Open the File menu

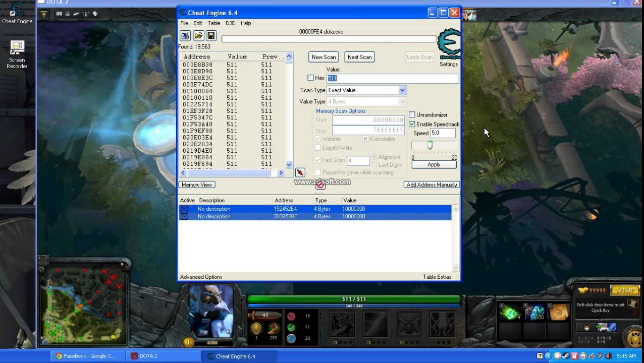click(184, 23)
